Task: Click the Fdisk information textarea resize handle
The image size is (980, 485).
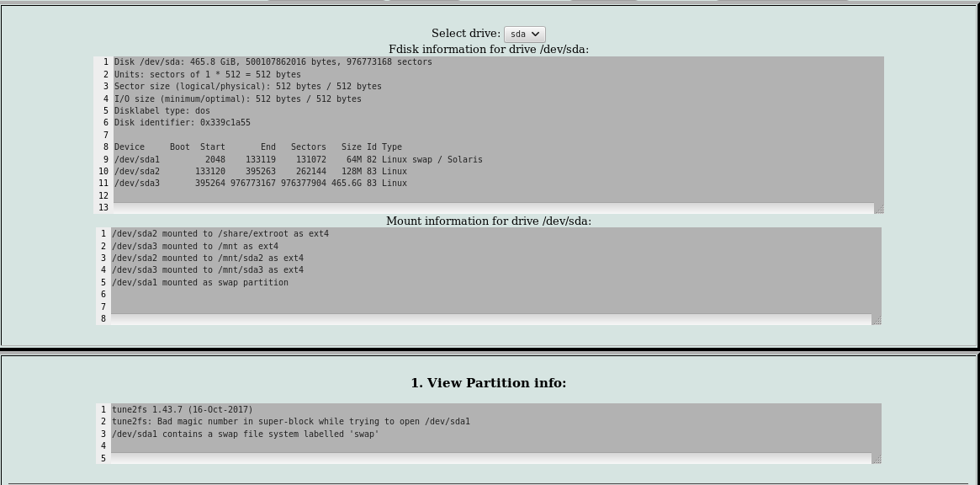Action: pos(879,208)
